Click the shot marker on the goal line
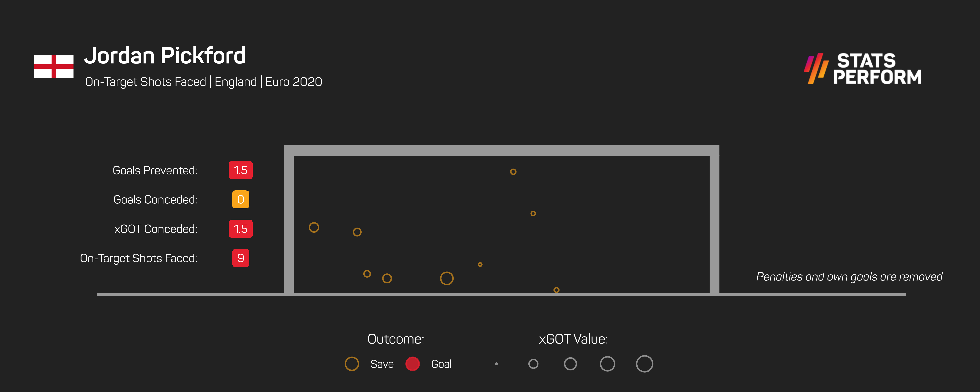The height and width of the screenshot is (392, 980). [x=556, y=290]
